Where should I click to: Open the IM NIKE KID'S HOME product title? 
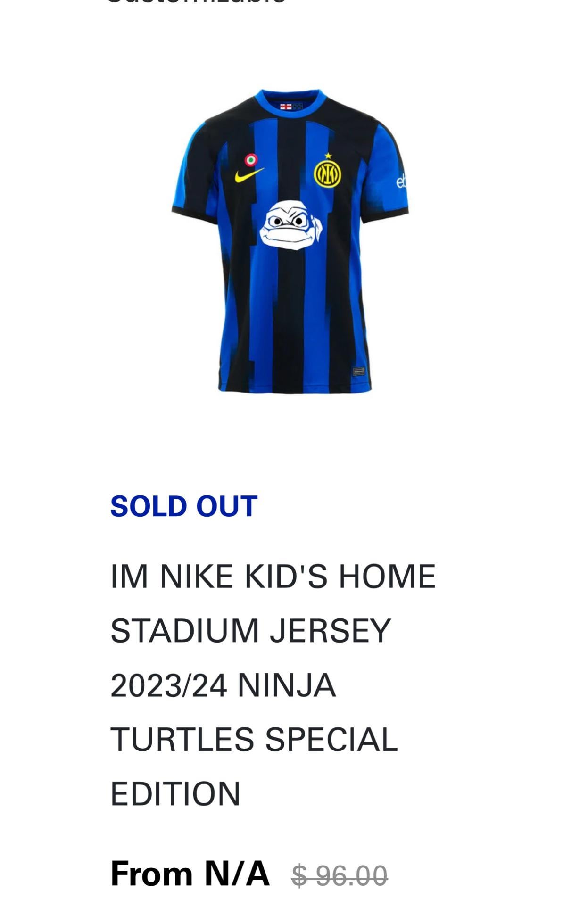pos(273,576)
